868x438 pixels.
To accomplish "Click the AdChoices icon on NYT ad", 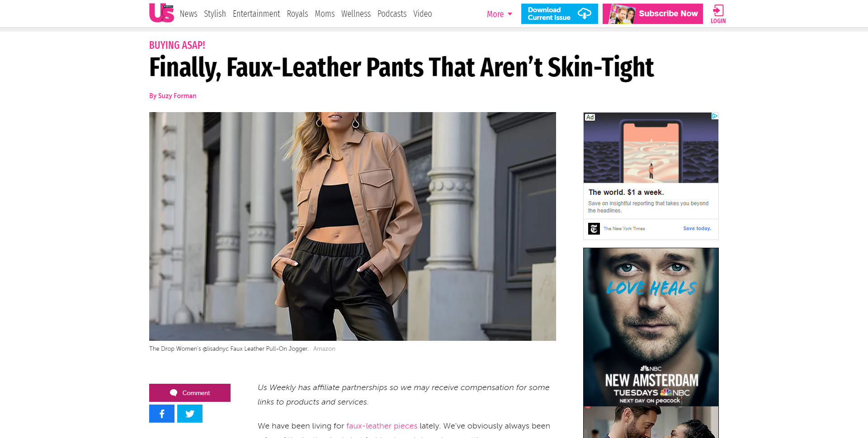I will [715, 116].
